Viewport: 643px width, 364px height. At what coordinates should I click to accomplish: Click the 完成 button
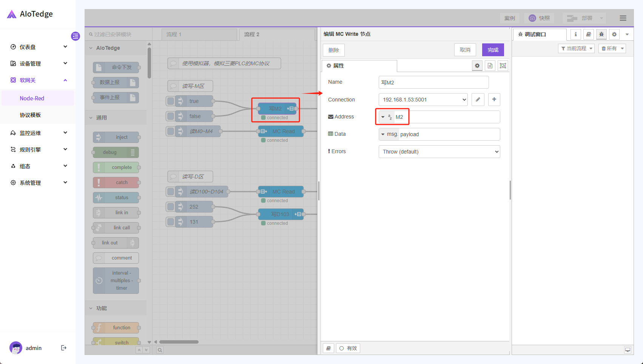(493, 50)
